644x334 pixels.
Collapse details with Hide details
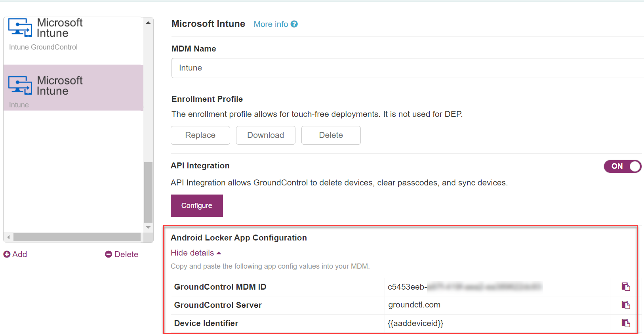(x=196, y=253)
